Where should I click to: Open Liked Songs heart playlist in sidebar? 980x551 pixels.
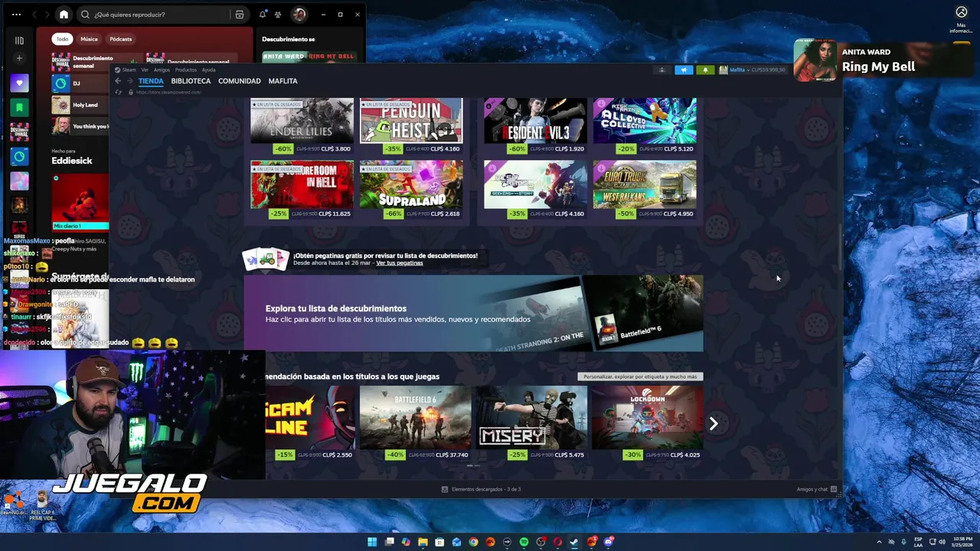(x=19, y=83)
